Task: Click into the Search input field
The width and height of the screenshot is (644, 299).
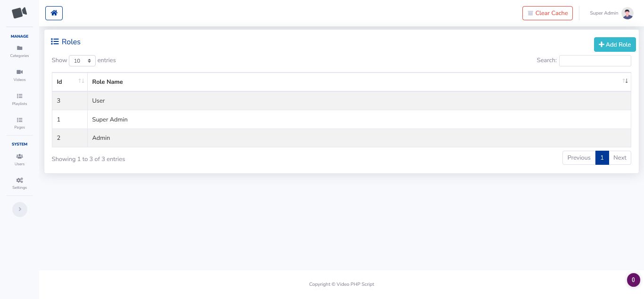Action: (x=594, y=61)
